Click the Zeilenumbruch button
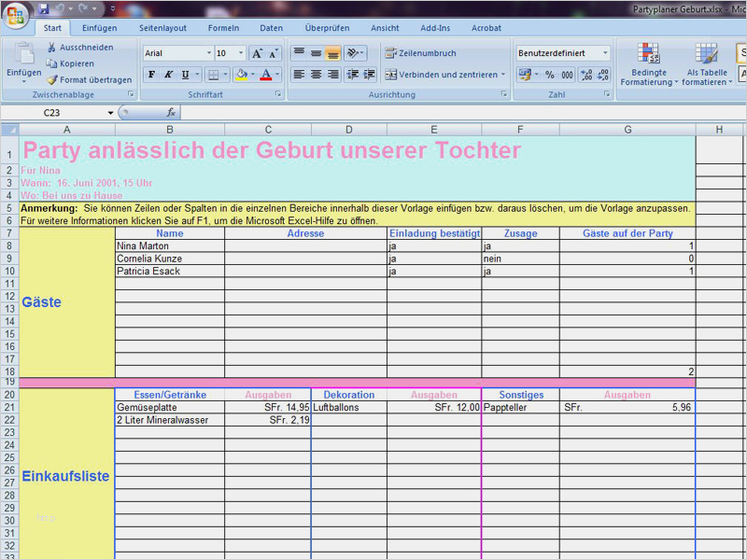The image size is (747, 560). 421,54
